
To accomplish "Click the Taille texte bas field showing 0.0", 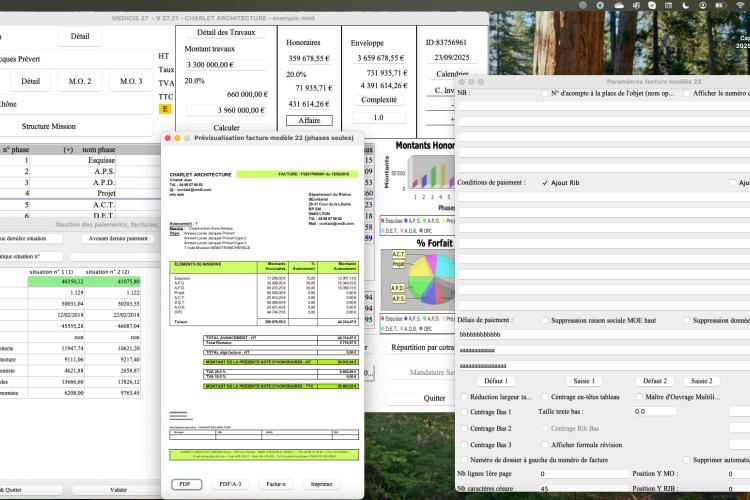I will [x=654, y=411].
